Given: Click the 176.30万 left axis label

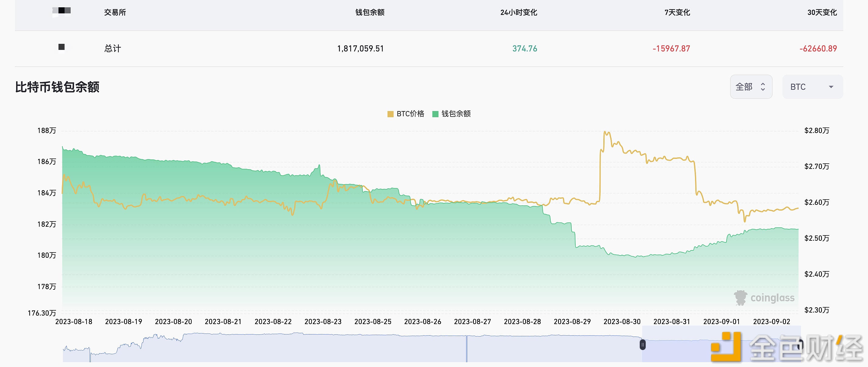Looking at the screenshot, I should 42,313.
